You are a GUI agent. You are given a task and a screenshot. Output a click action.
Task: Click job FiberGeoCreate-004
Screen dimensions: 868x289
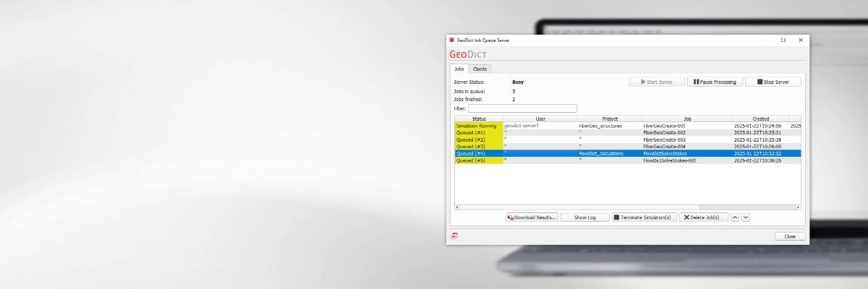pyautogui.click(x=687, y=147)
